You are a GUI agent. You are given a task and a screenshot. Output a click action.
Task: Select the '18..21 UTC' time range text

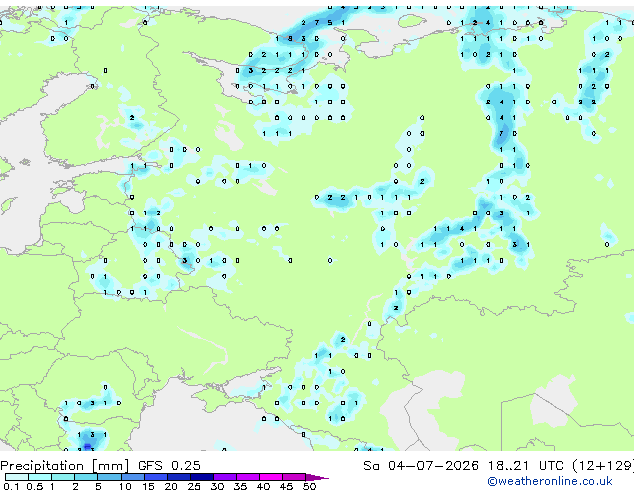pos(526,466)
